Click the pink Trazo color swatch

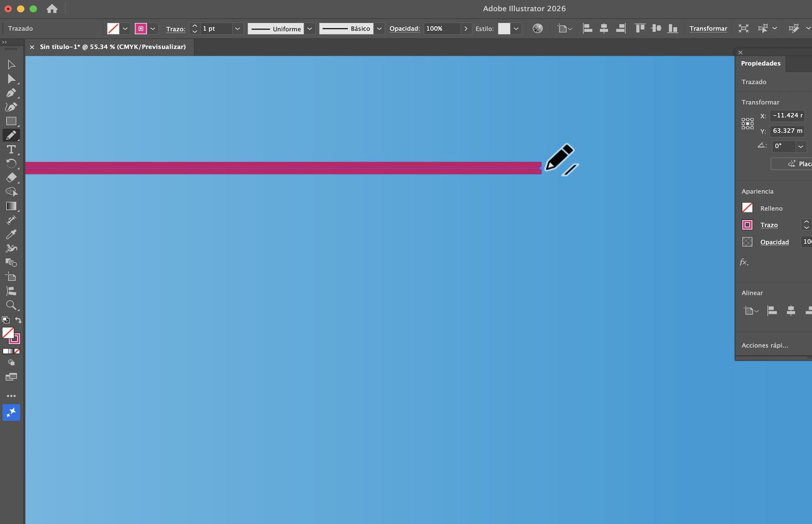[x=747, y=225]
